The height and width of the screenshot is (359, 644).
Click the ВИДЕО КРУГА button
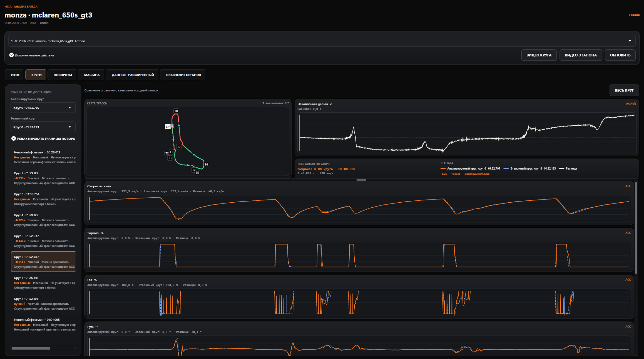point(539,55)
